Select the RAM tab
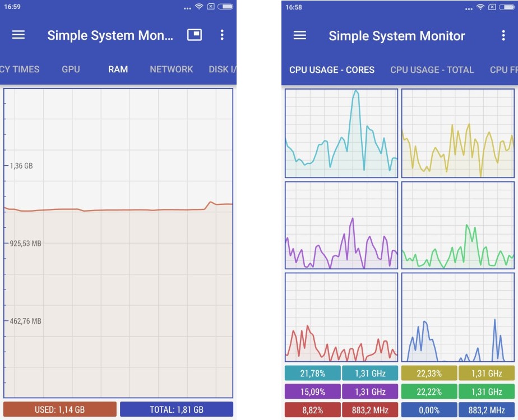 (118, 69)
